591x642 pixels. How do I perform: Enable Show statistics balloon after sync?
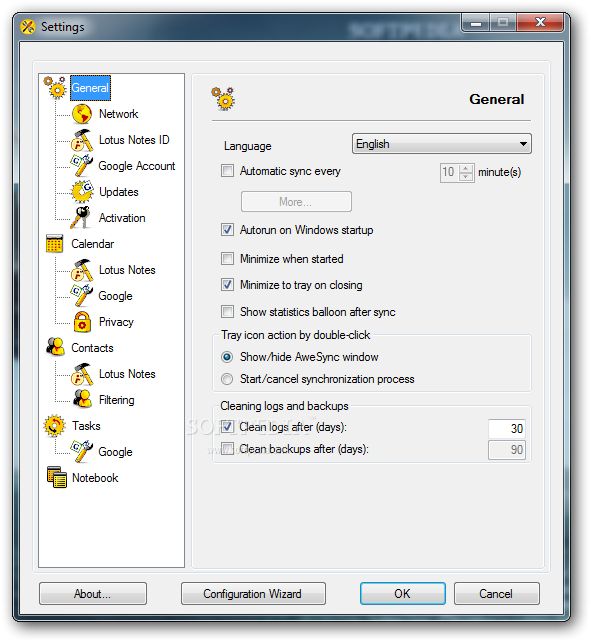(x=227, y=312)
